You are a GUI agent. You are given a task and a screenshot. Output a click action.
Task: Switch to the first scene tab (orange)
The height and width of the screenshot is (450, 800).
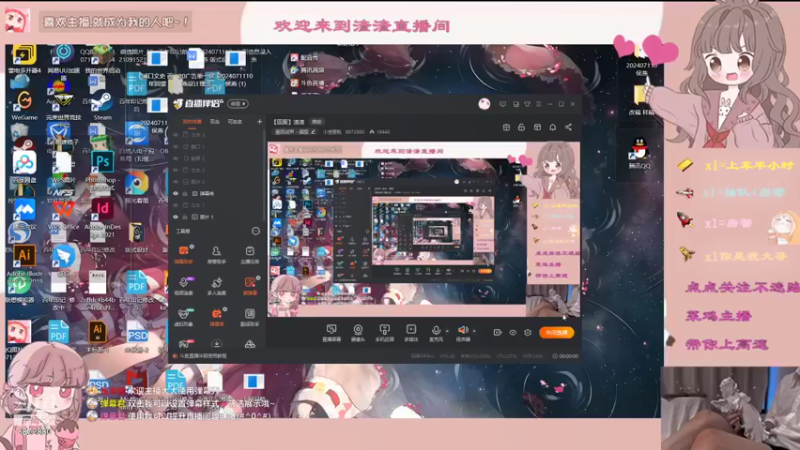[192, 121]
